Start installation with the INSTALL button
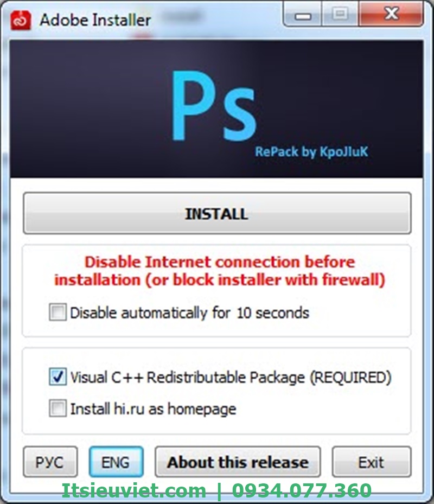Screen dimensions: 434x504 217,213
